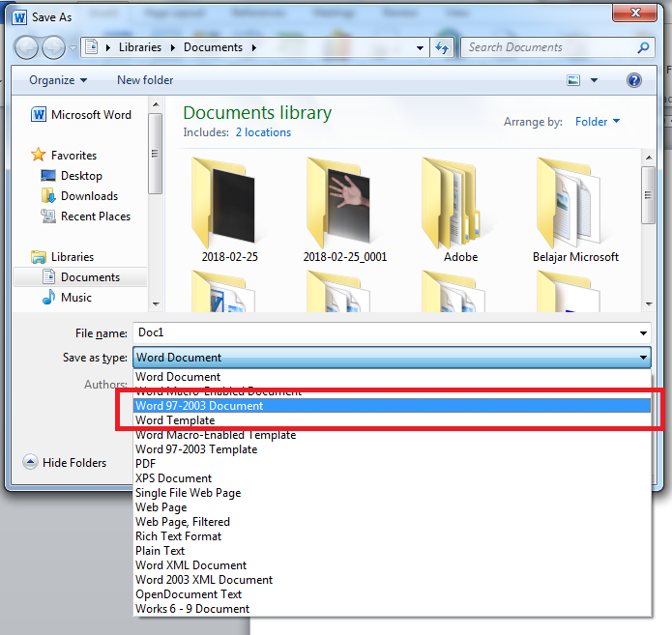Click the search magnifier icon
The image size is (672, 635).
click(643, 47)
